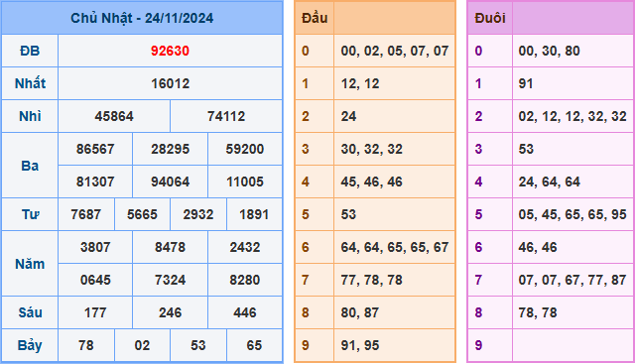
Task: Click Tư prize number 7687
Action: click(86, 215)
